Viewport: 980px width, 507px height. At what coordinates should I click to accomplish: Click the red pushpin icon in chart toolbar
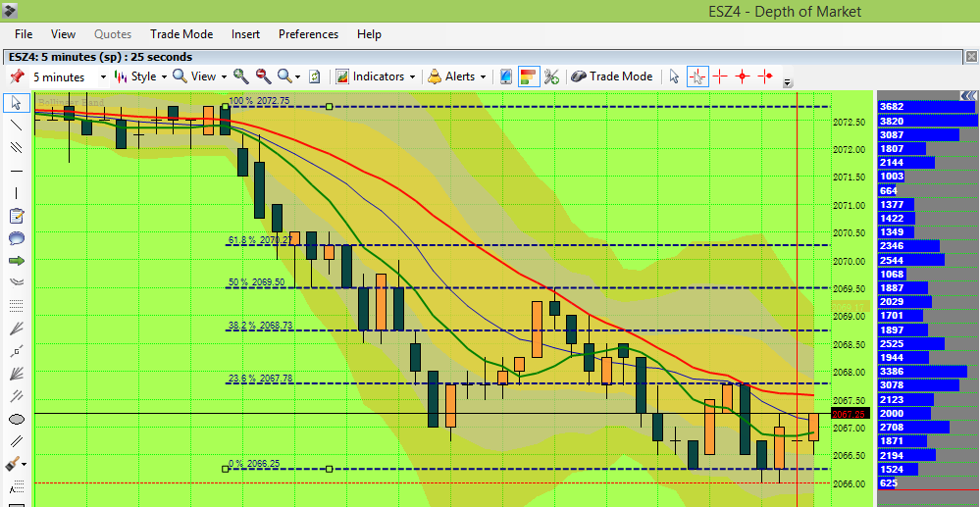pyautogui.click(x=17, y=76)
